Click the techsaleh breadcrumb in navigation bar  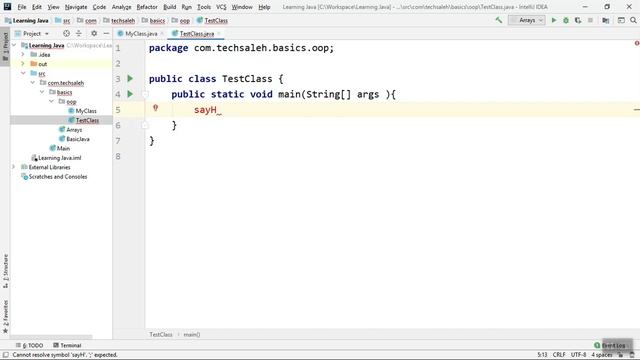pyautogui.click(x=123, y=20)
